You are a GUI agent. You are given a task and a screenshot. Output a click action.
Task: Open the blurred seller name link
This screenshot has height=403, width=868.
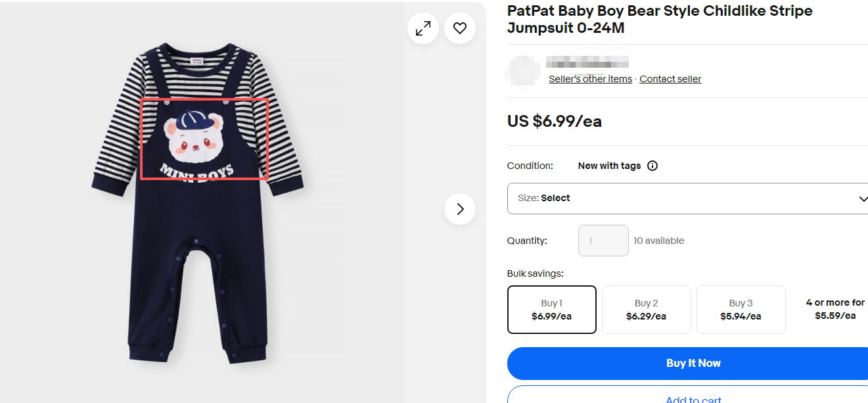click(587, 62)
